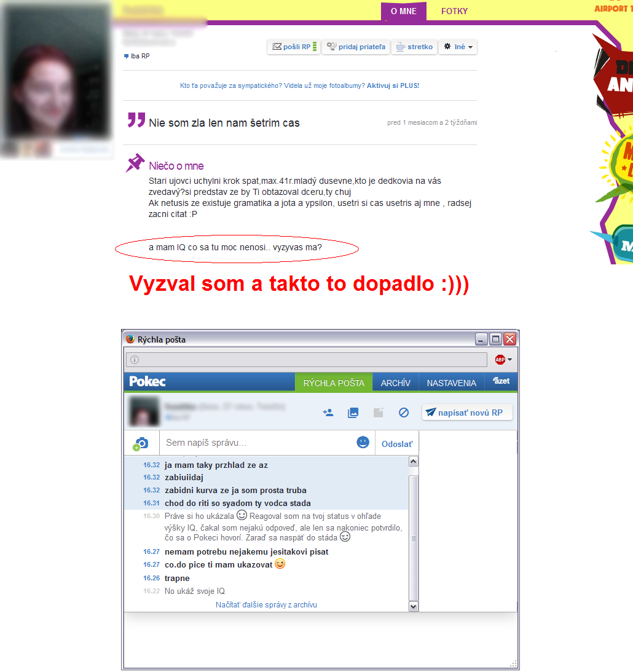Select the FOTKY profile tab
This screenshot has height=672, width=633.
pyautogui.click(x=454, y=11)
